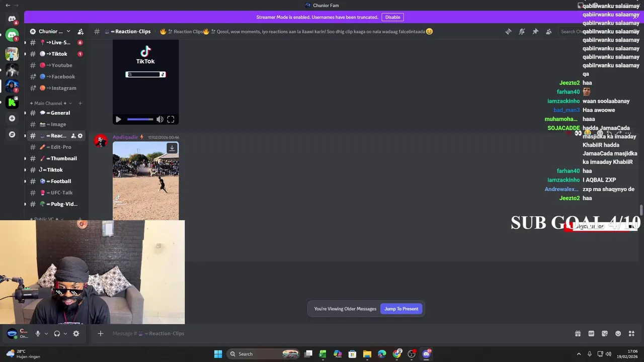
Task: Open Discord direct messages home icon
Action: coord(12,19)
